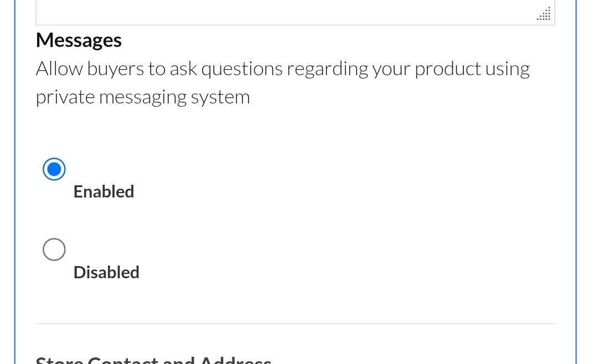Click the word 'private' in the description

[x=65, y=97]
